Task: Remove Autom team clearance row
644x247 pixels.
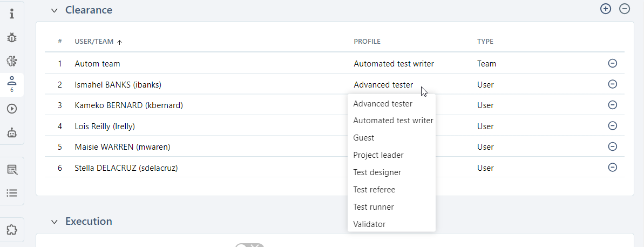Action: [613, 63]
